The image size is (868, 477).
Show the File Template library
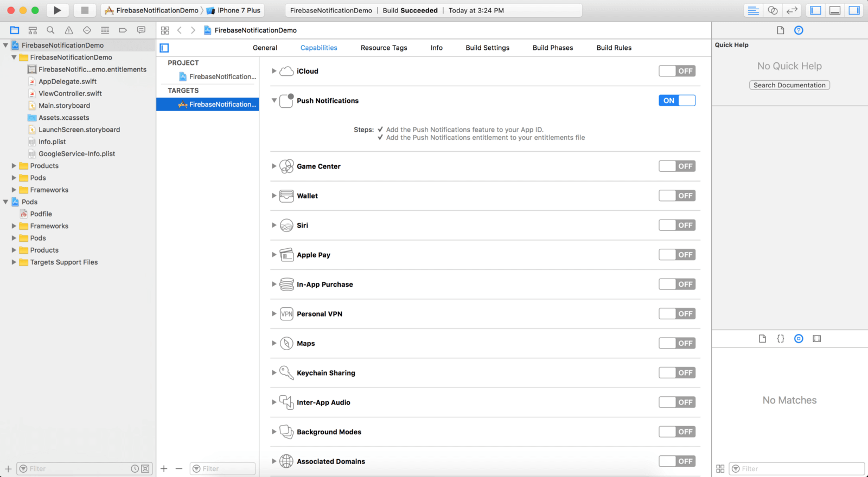[x=762, y=339]
